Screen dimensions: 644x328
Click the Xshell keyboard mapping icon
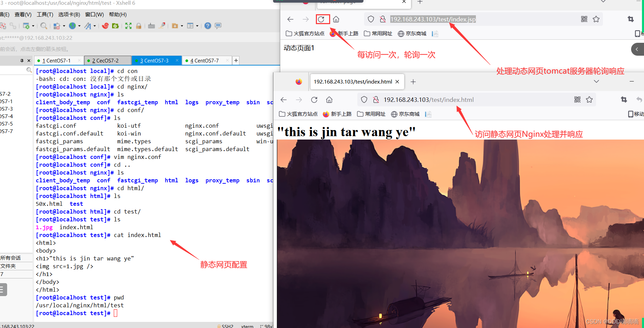coord(151,26)
